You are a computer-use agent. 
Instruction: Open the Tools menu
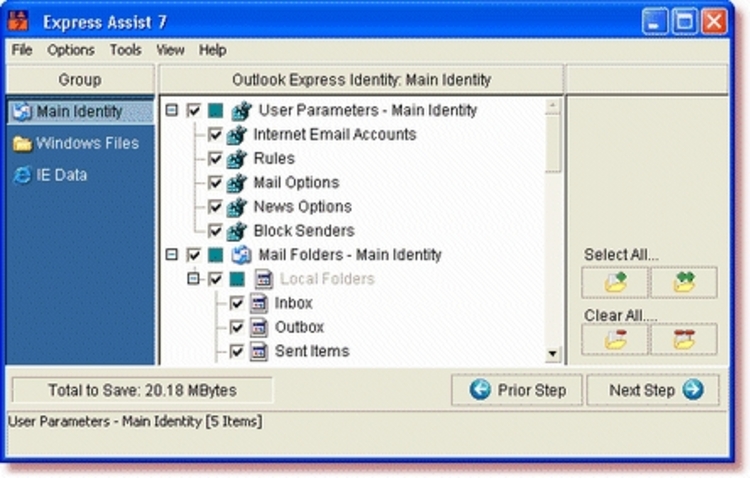126,50
